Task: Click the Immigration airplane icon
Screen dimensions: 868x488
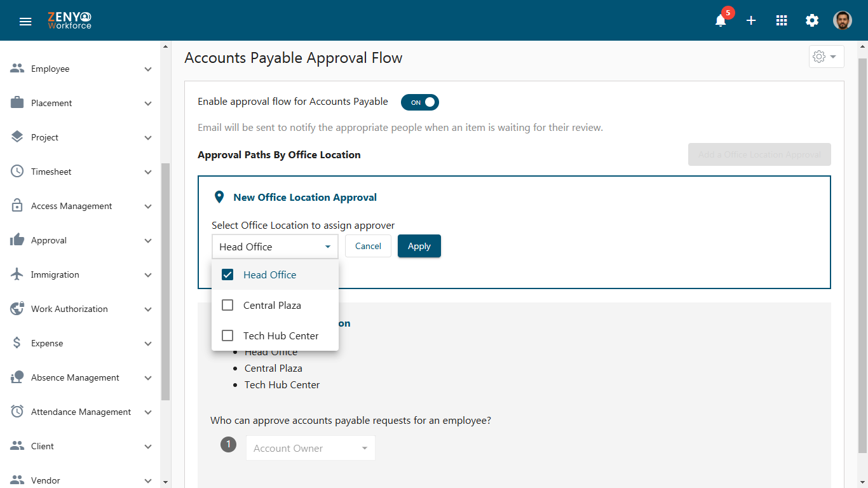Action: point(17,274)
